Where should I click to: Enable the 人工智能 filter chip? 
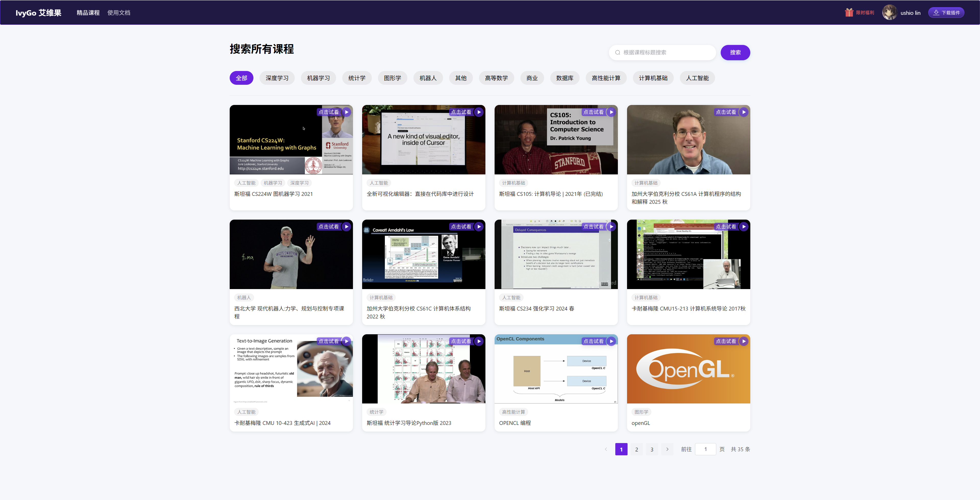coord(697,78)
